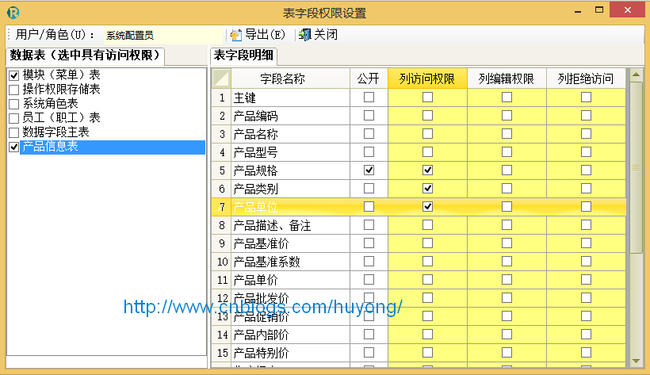Select row header number 7

tap(221, 207)
